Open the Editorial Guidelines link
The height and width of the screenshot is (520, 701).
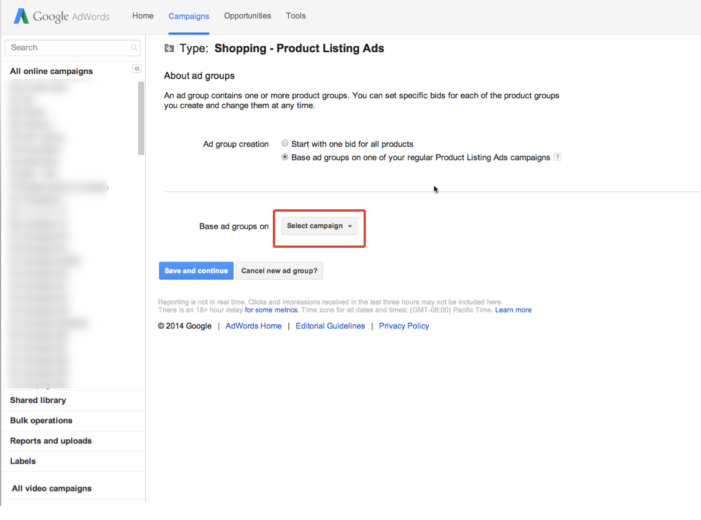[330, 326]
